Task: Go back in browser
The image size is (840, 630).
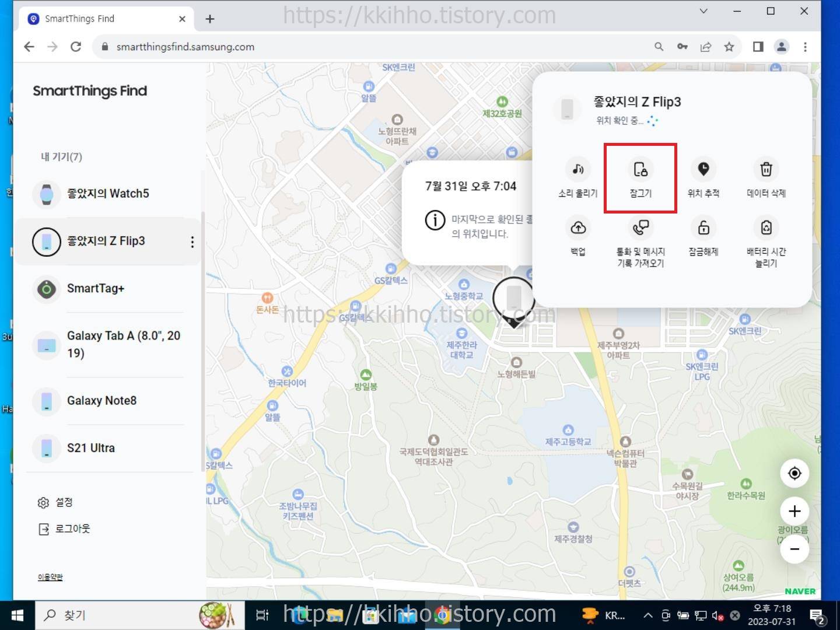Action: coord(29,47)
